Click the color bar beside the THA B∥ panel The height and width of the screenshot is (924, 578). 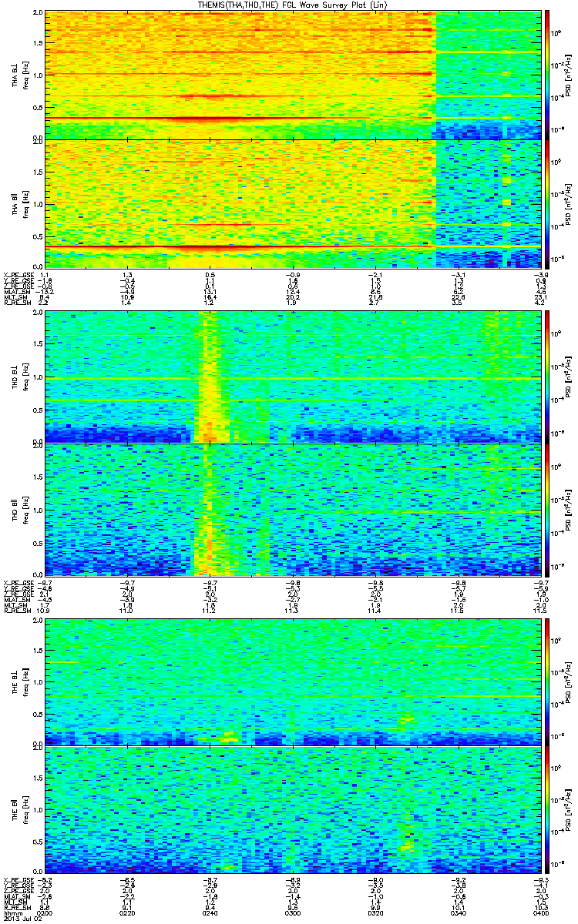pos(547,203)
